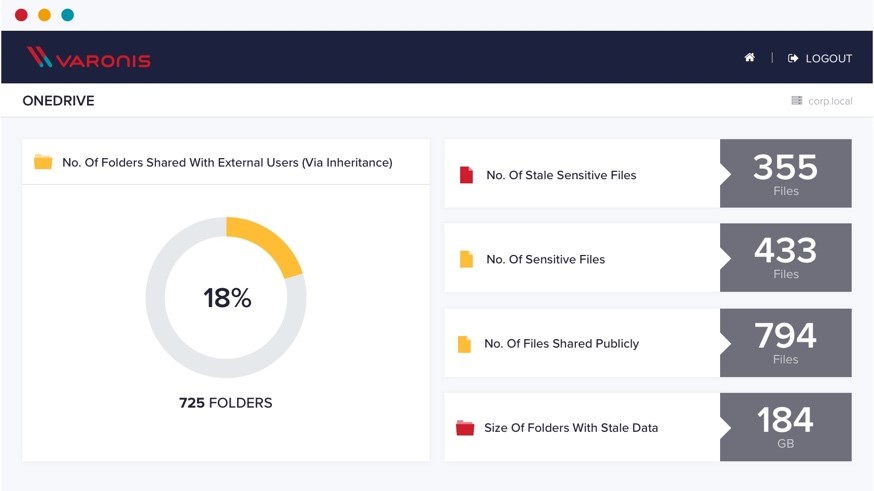Go to the home icon
874x491 pixels.
(750, 57)
